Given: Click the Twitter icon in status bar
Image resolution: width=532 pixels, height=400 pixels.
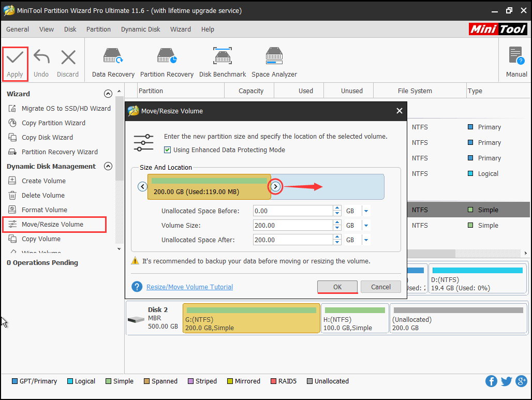Looking at the screenshot, I should (x=506, y=381).
